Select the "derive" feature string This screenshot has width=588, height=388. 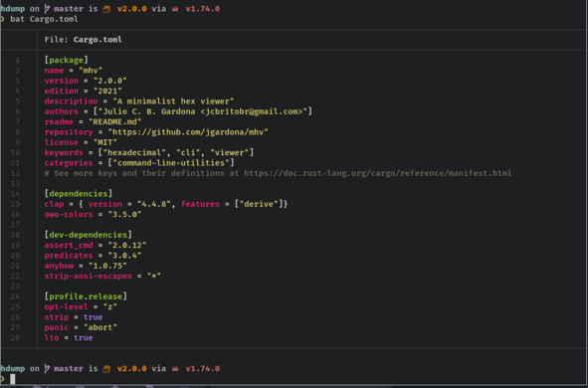[259, 204]
